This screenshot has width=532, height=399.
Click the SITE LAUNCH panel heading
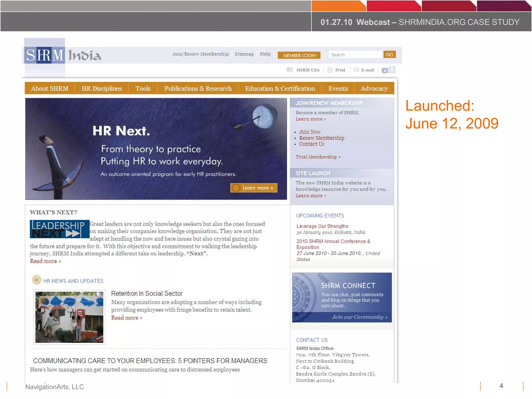point(313,173)
